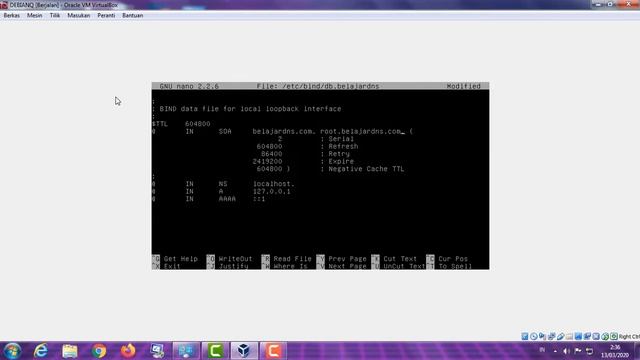
Task: Launch Internet Explorer from taskbar
Action: (41, 351)
